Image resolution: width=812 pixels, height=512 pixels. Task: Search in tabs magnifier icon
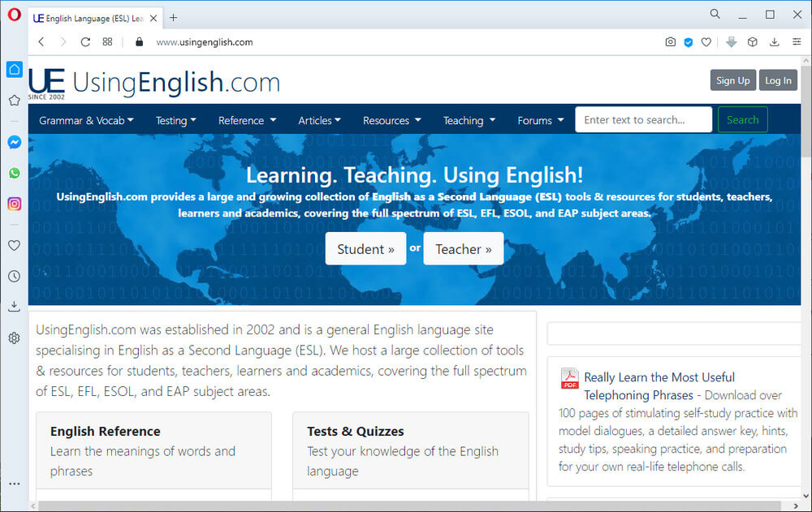tap(715, 14)
